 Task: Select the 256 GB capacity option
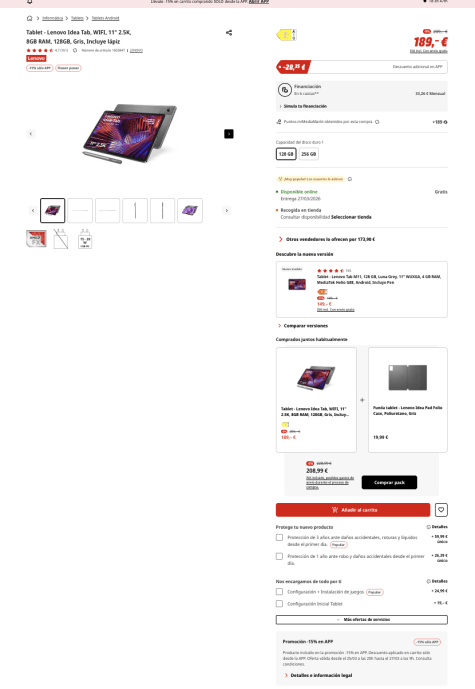(x=308, y=154)
